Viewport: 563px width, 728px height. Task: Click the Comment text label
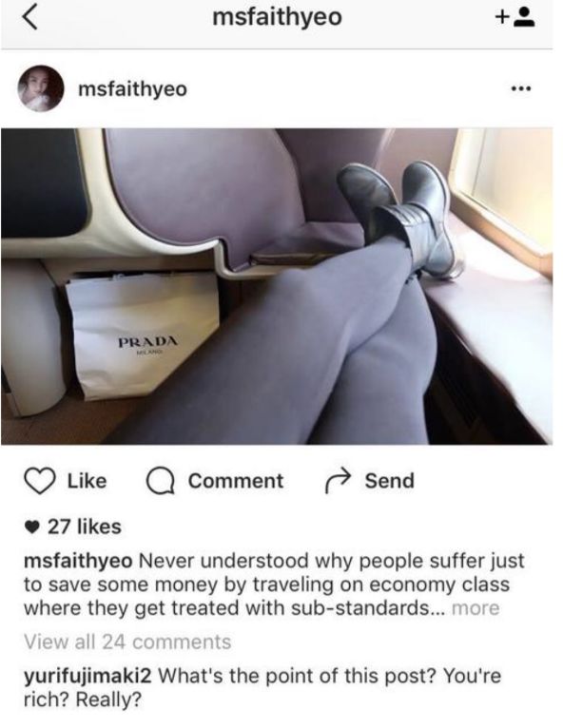click(236, 481)
